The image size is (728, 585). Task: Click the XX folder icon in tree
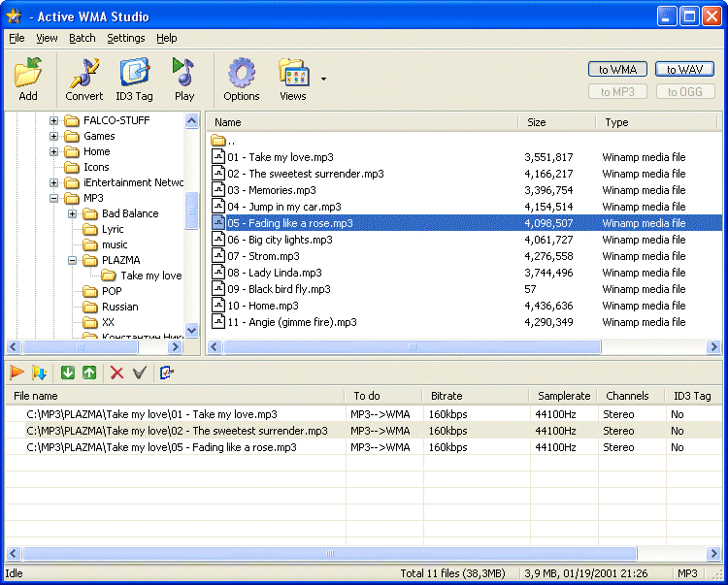point(90,322)
